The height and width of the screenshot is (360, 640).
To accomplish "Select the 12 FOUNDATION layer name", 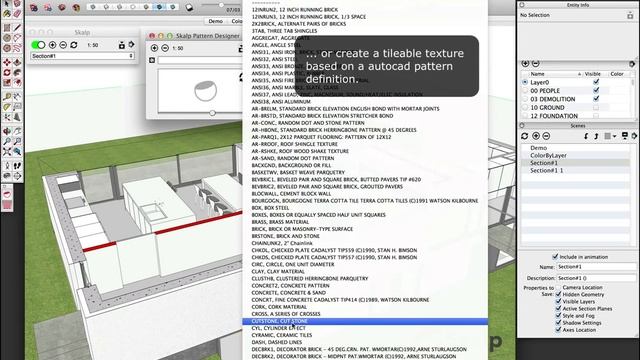I will pos(554,116).
